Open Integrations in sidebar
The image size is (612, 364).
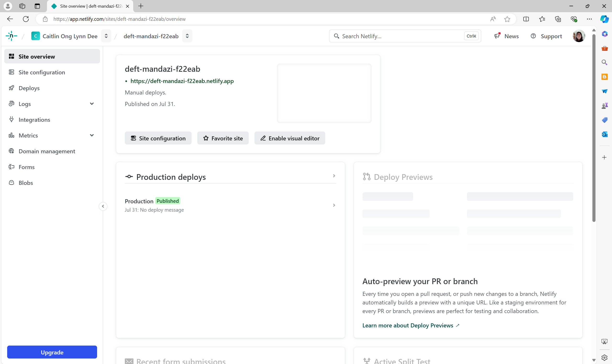52,119
